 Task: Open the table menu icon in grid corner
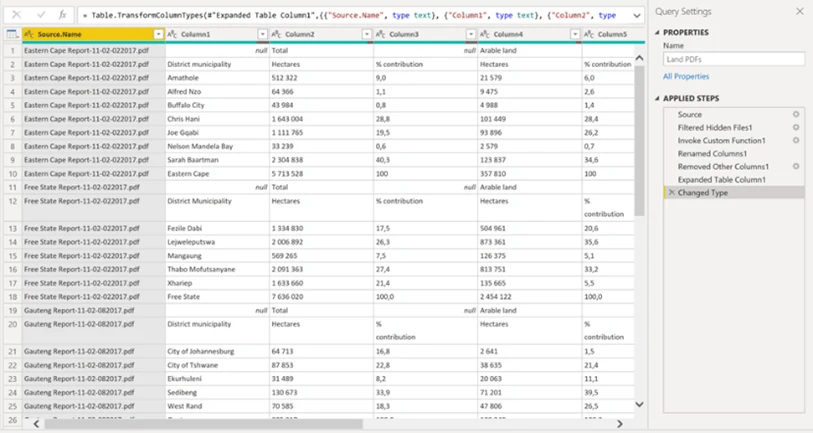point(12,34)
